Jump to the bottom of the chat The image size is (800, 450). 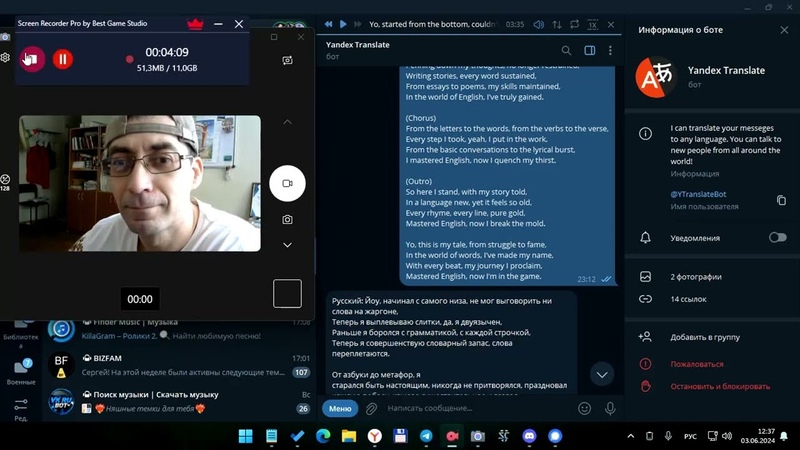(602, 374)
